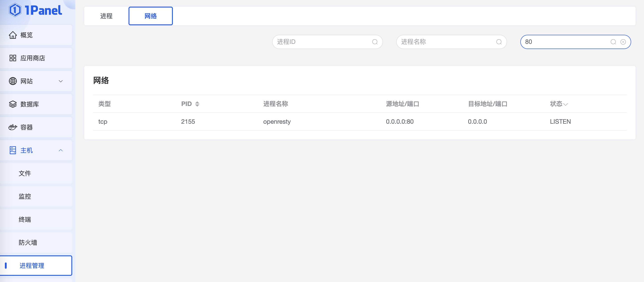Open the 概览 overview via home icon
This screenshot has width=644, height=282.
pyautogui.click(x=13, y=35)
